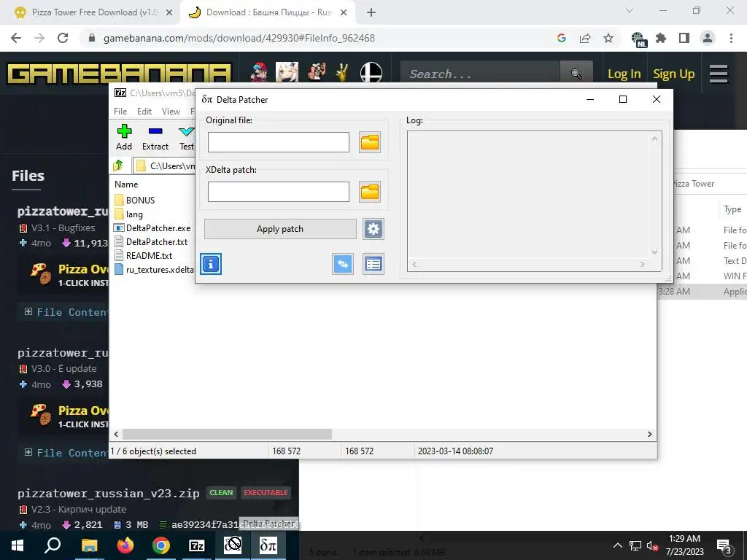Switch to 7-Zip taskbar icon

(197, 545)
